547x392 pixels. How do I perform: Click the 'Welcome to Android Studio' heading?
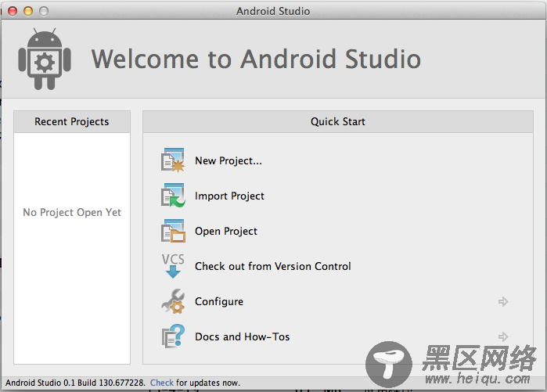pyautogui.click(x=256, y=59)
